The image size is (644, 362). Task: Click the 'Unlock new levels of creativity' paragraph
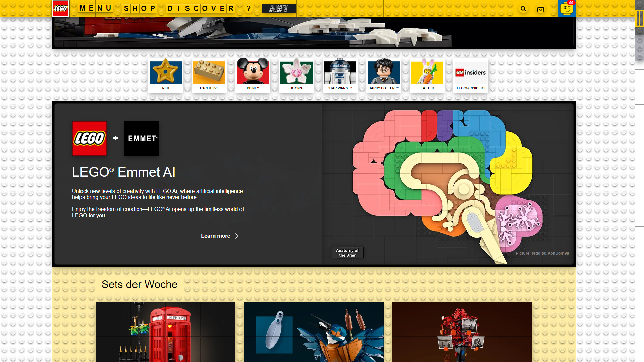pyautogui.click(x=157, y=194)
